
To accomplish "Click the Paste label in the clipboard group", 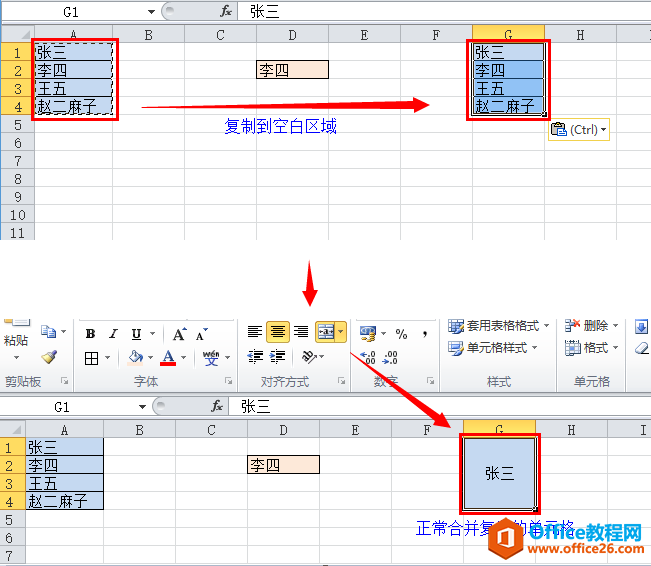I will coord(15,341).
